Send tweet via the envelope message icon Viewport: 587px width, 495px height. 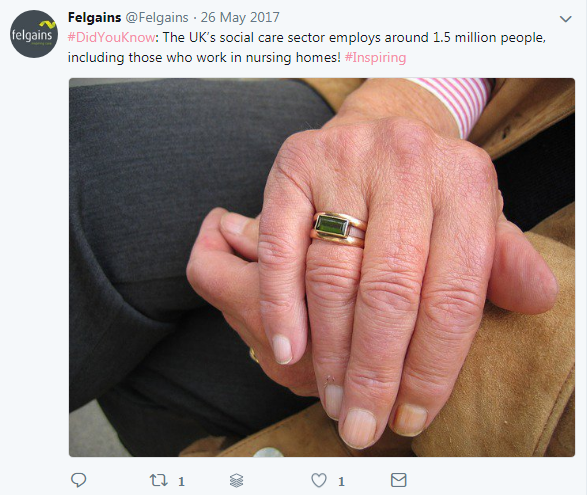pyautogui.click(x=399, y=480)
